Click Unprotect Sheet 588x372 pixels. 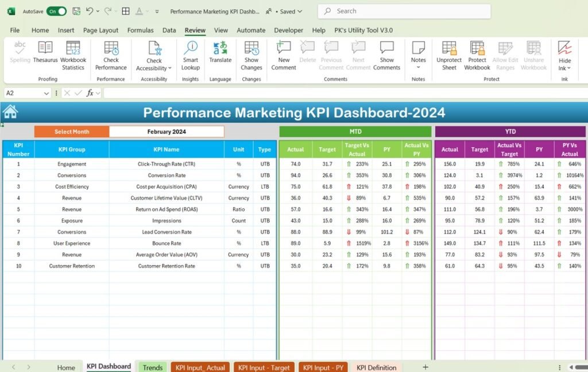click(x=449, y=56)
